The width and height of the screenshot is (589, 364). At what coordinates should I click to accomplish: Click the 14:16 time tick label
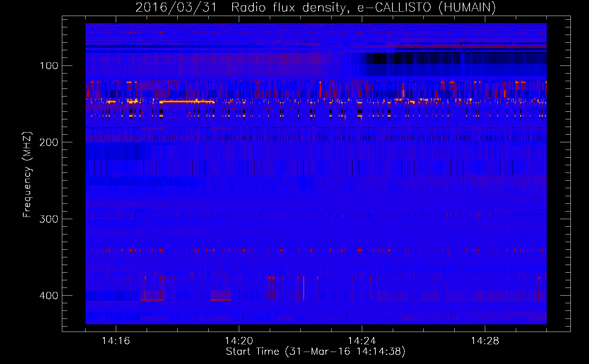pyautogui.click(x=116, y=341)
